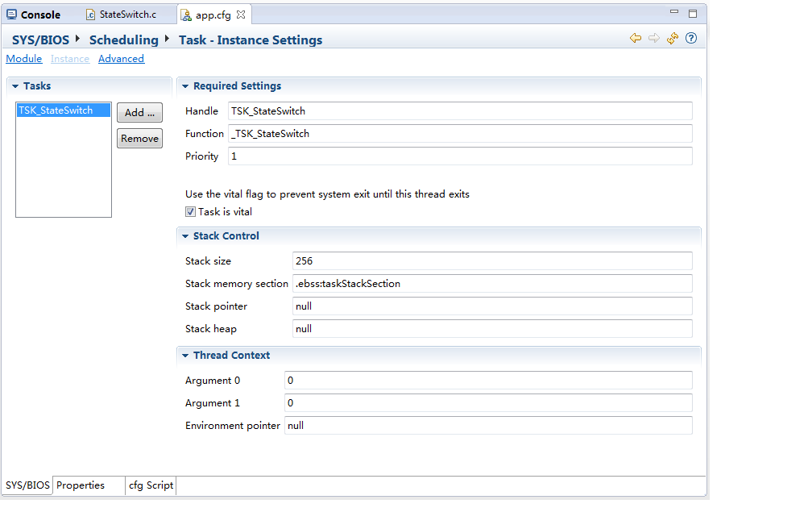Screen dimensions: 812x508
Task: Click the StateSwitch.c file icon
Action: pyautogui.click(x=91, y=15)
